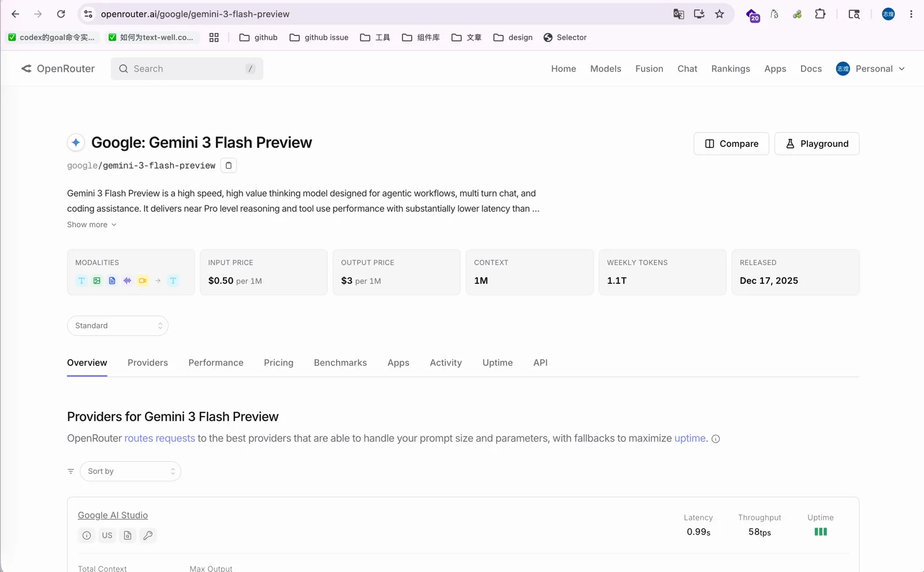
Task: Switch to the Benchmarks tab
Action: [x=340, y=363]
